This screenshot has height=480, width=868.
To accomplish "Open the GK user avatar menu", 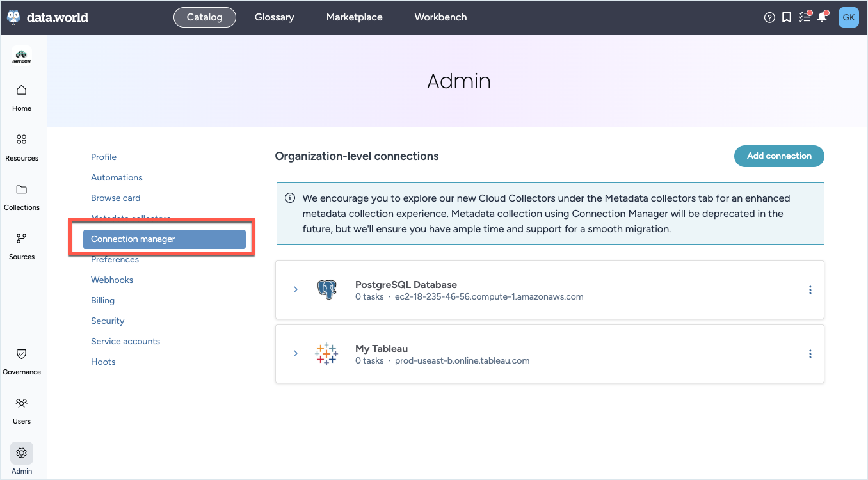I will tap(848, 17).
